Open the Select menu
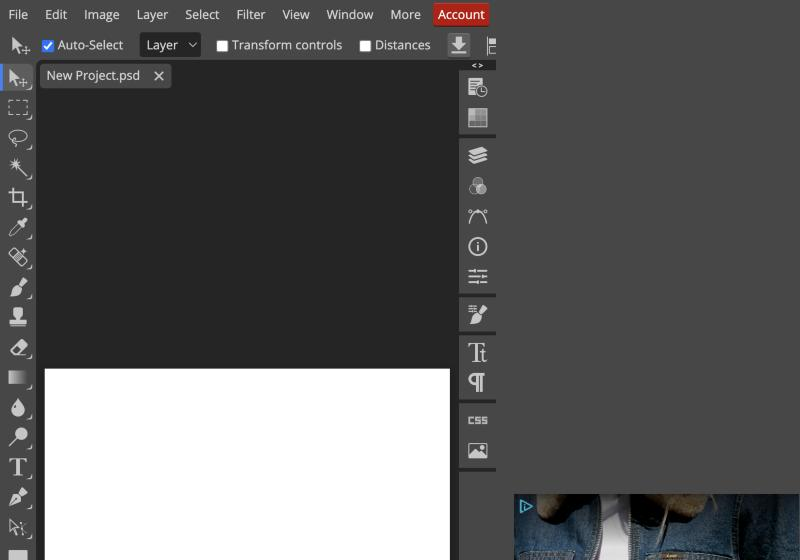Image resolution: width=800 pixels, height=560 pixels. point(202,14)
